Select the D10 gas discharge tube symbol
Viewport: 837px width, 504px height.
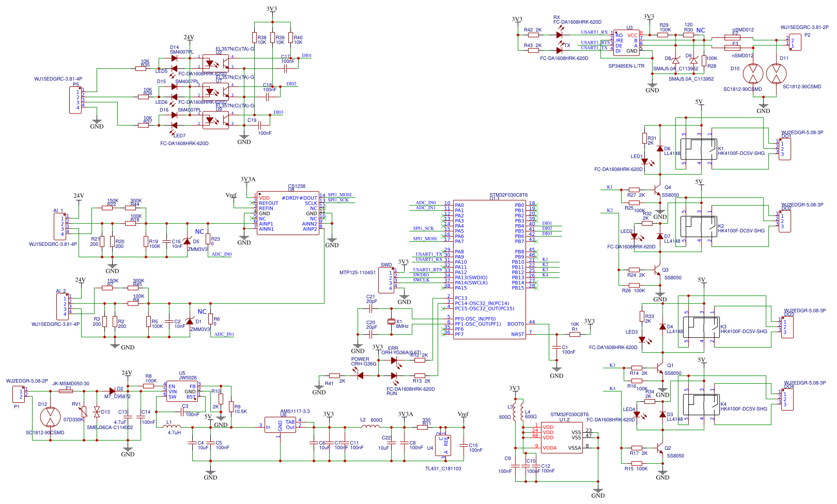click(753, 74)
